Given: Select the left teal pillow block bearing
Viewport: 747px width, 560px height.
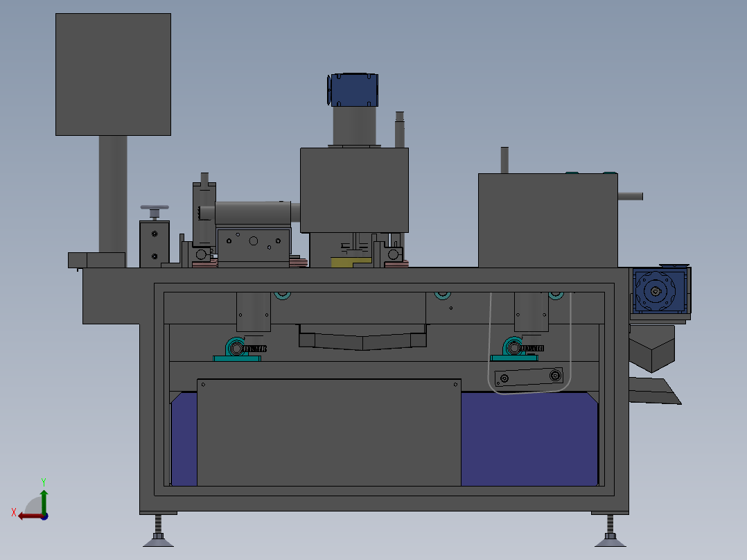Looking at the screenshot, I should (237, 349).
